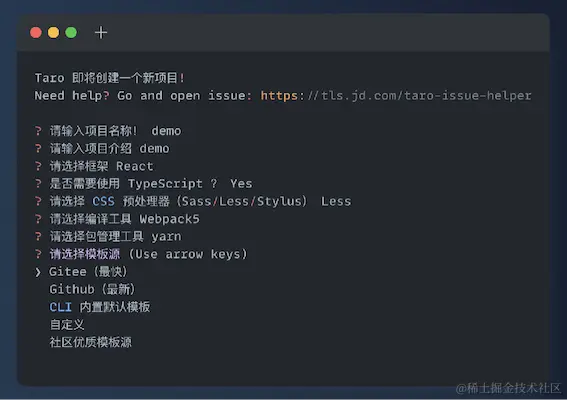Click the yarn package manager answer
The width and height of the screenshot is (567, 400).
[166, 237]
